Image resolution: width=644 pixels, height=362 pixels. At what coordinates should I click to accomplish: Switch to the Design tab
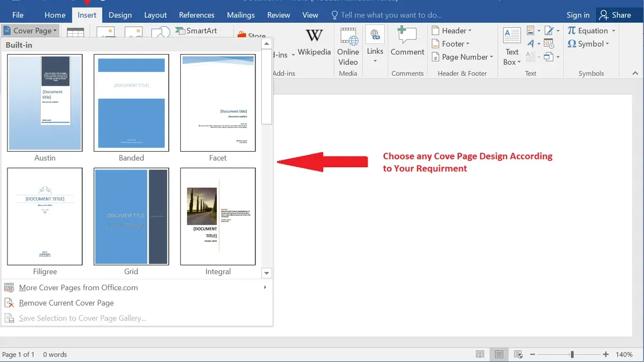click(x=120, y=15)
